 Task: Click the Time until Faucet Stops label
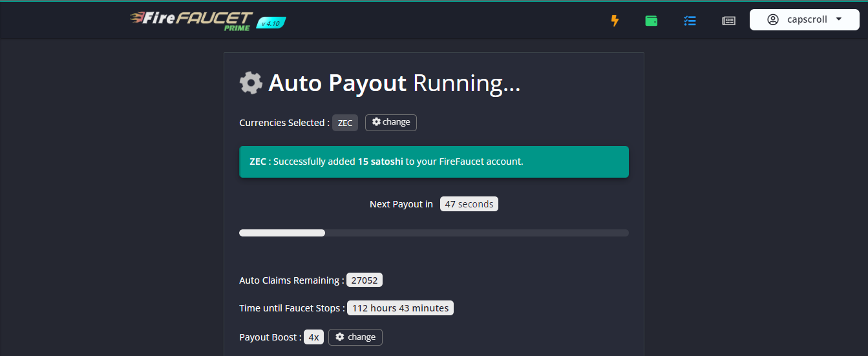[292, 308]
